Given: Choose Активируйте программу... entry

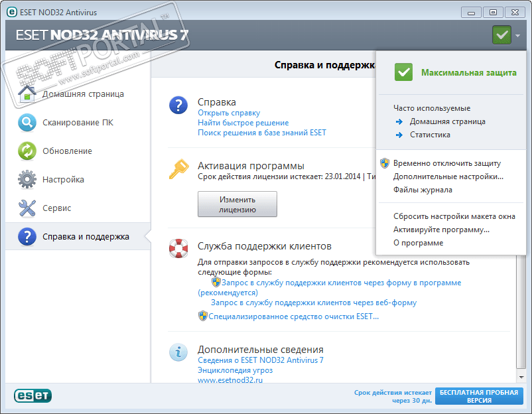Looking at the screenshot, I should tap(441, 230).
